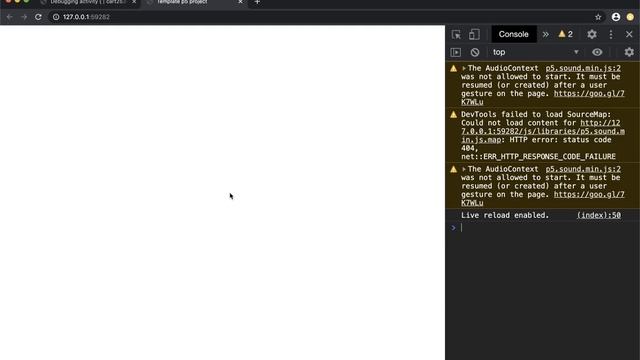
Task: Toggle the live expression eye icon
Action: point(597,52)
